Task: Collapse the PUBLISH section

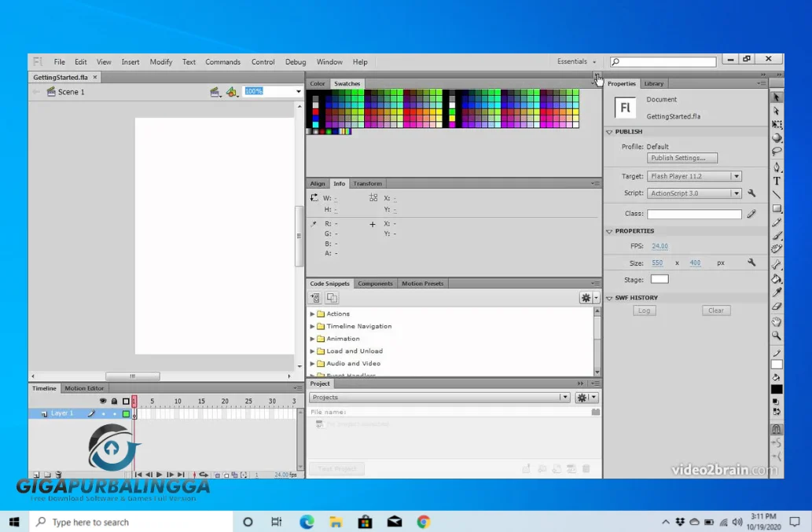Action: click(609, 132)
